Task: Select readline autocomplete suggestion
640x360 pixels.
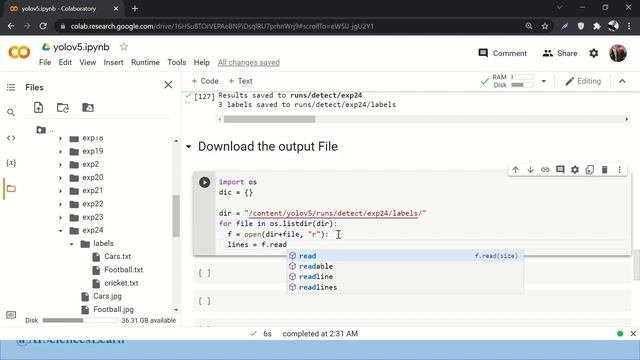Action: pyautogui.click(x=405, y=277)
